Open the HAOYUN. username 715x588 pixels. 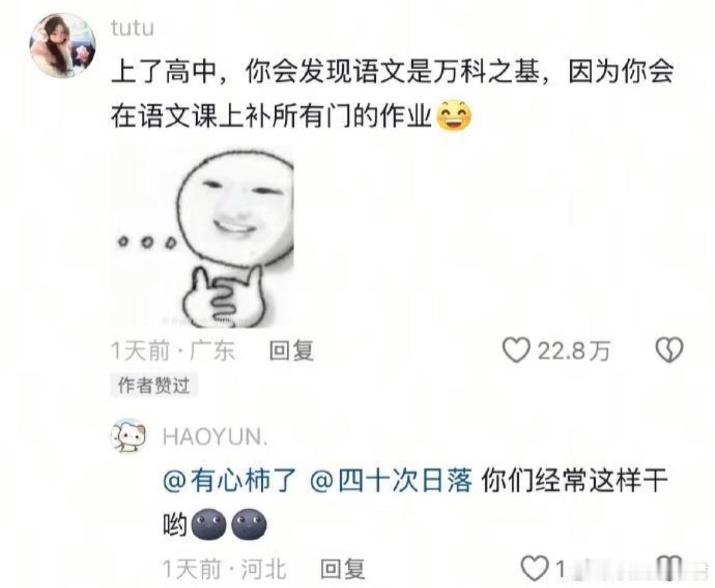click(x=215, y=437)
